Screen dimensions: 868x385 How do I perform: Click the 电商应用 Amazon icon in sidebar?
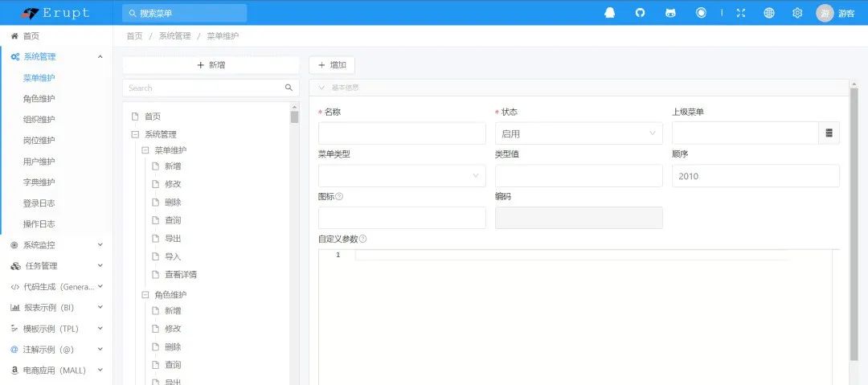point(14,370)
